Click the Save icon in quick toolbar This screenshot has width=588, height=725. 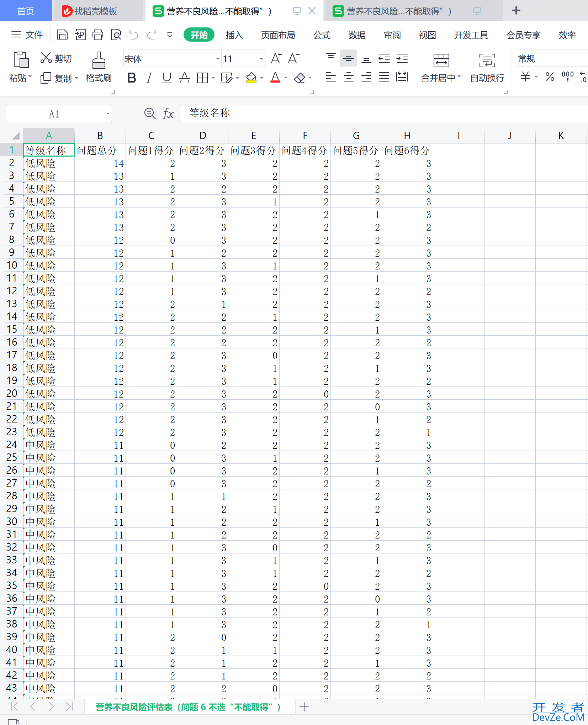tap(62, 35)
